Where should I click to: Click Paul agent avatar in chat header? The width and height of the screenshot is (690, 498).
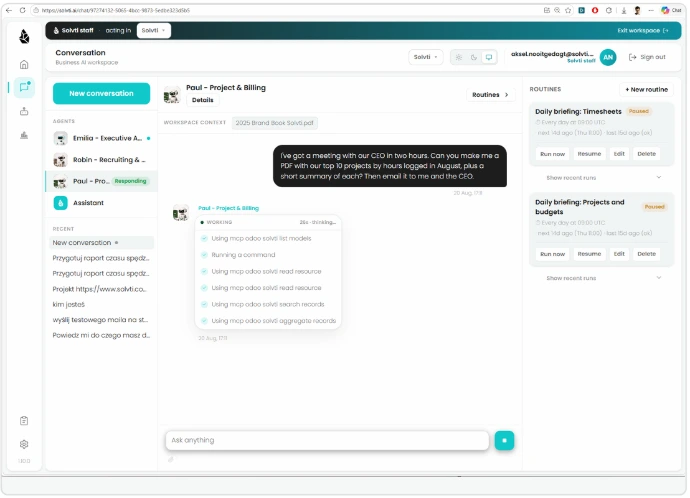pos(172,94)
